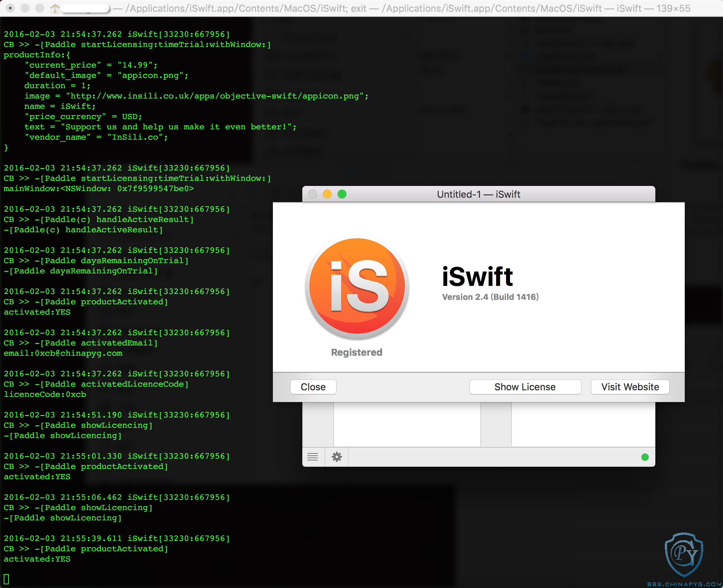Click the "default_image" = "appicon.png" line
This screenshot has width=723, height=588.
[x=106, y=75]
